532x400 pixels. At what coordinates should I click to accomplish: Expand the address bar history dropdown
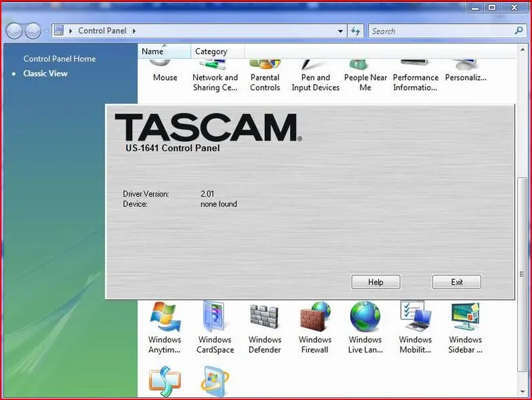pos(340,31)
